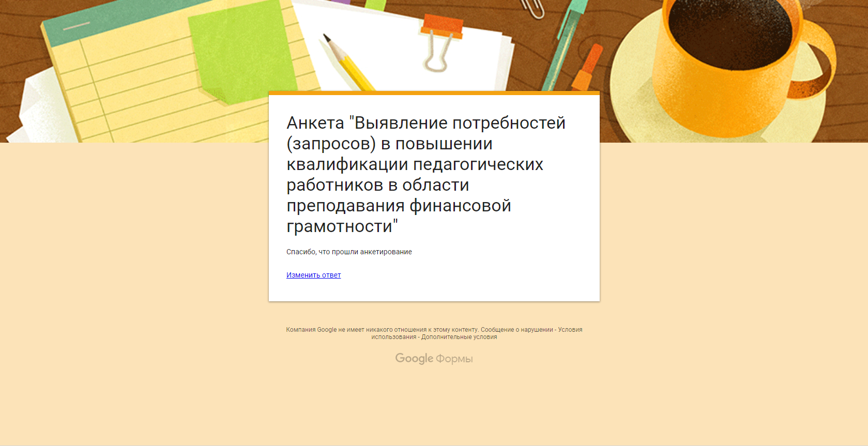Click the "Изменить ответ" link
The image size is (868, 446).
click(x=313, y=275)
